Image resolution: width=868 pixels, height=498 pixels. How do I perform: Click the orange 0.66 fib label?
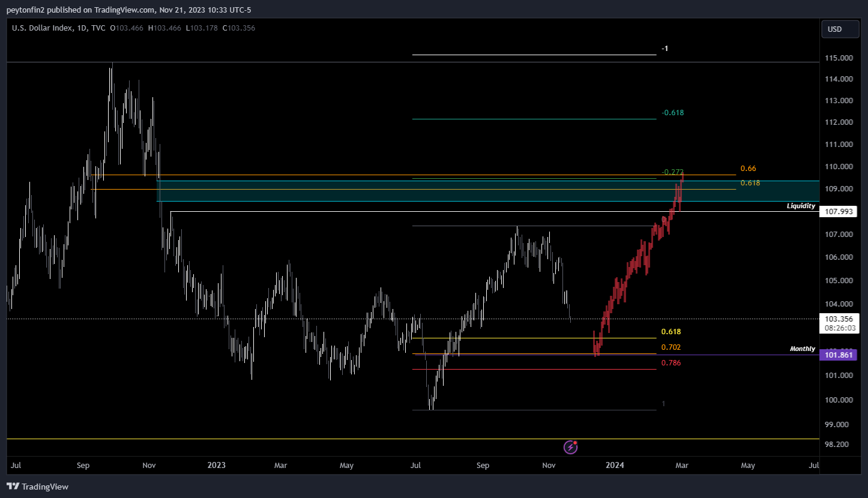coord(748,169)
